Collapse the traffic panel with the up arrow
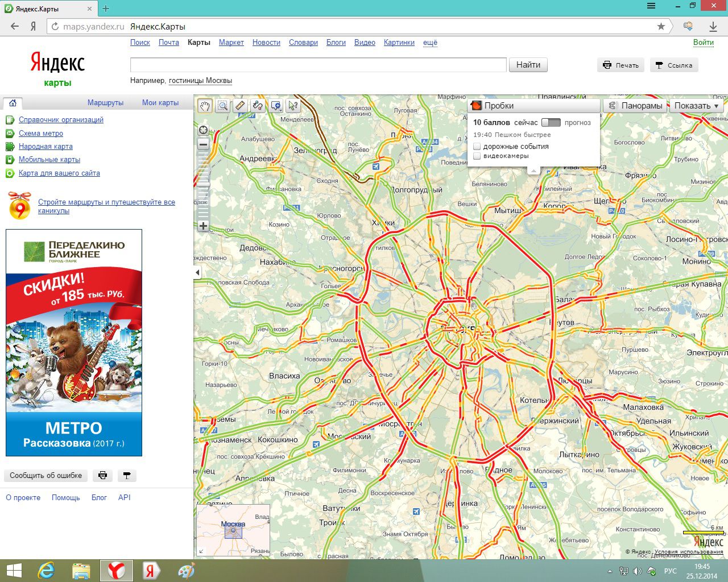The height and width of the screenshot is (582, 728). point(533,170)
